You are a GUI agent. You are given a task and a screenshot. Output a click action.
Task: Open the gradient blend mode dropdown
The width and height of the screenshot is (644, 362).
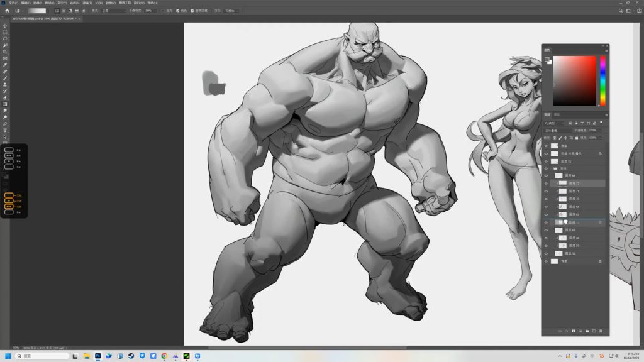[113, 11]
